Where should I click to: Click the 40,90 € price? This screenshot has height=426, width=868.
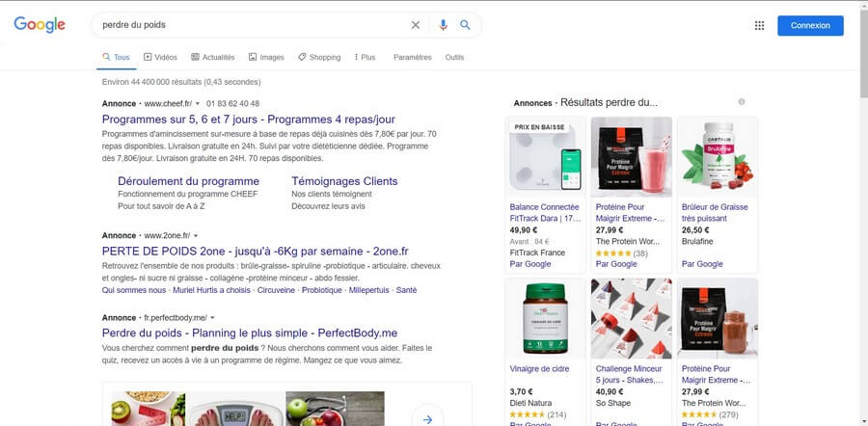click(610, 391)
